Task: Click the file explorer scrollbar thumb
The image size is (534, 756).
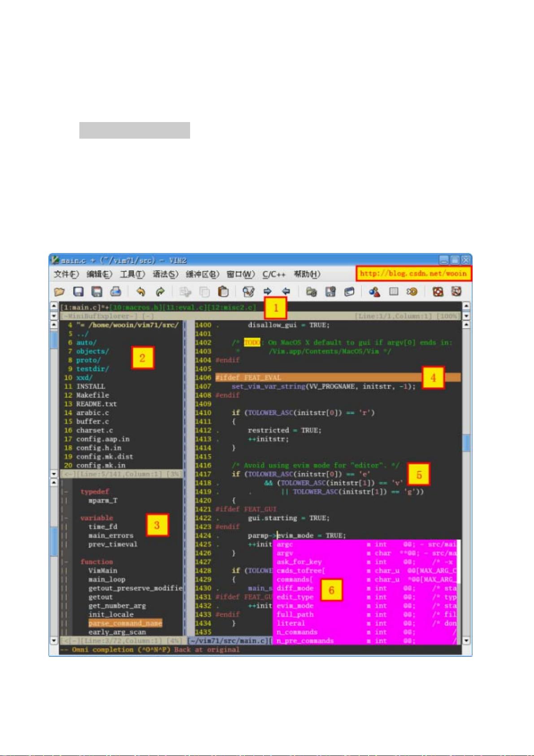Action: [x=54, y=341]
